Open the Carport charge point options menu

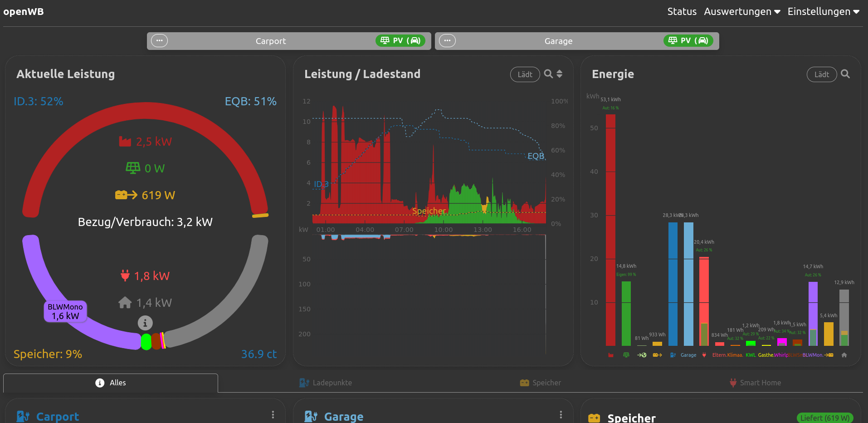pos(159,41)
